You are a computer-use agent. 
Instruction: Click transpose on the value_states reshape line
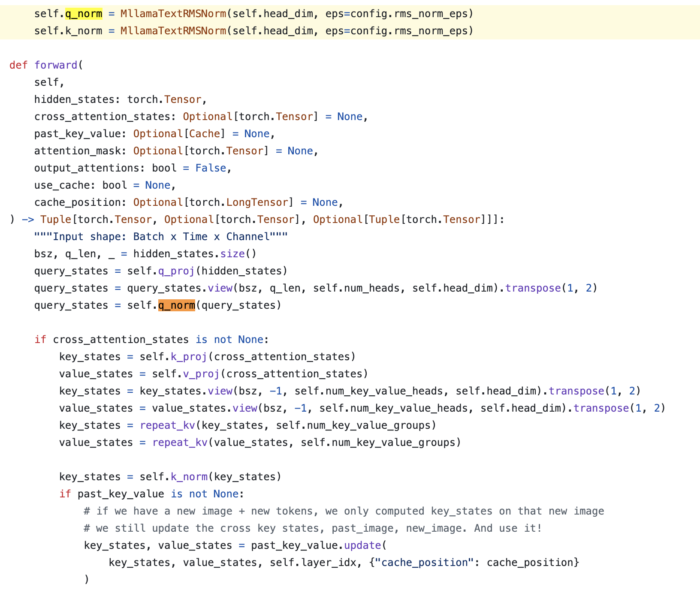601,408
